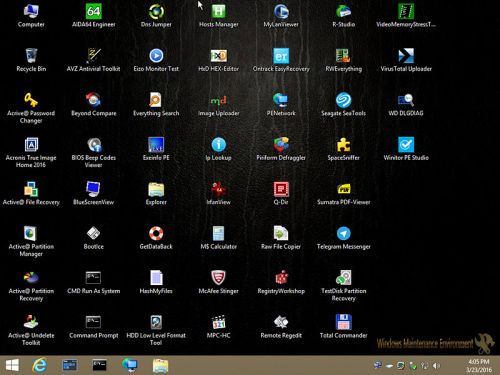Open the File Explorer taskbar folder

click(x=160, y=365)
